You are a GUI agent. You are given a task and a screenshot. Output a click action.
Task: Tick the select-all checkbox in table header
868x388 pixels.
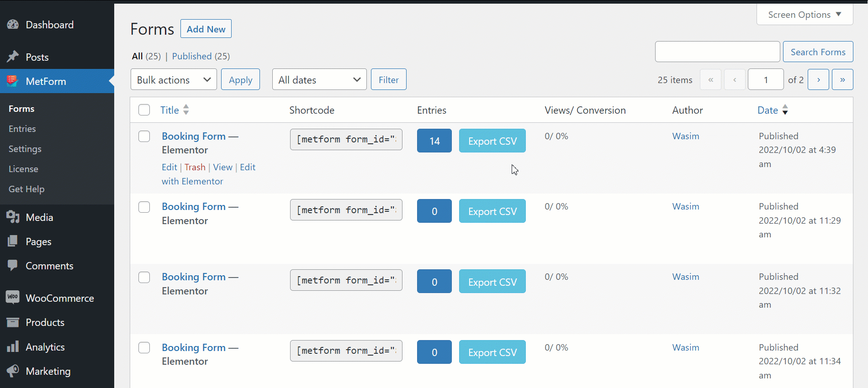tap(144, 110)
